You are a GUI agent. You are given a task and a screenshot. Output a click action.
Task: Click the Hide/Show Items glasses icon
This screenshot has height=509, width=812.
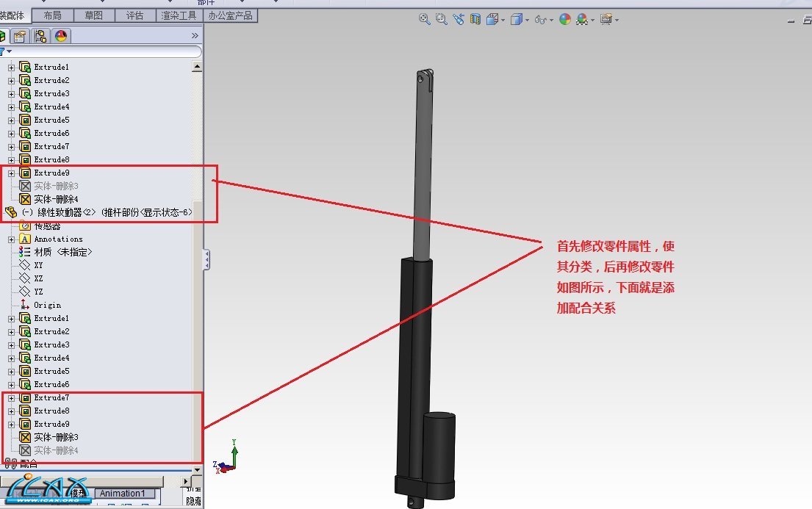540,20
